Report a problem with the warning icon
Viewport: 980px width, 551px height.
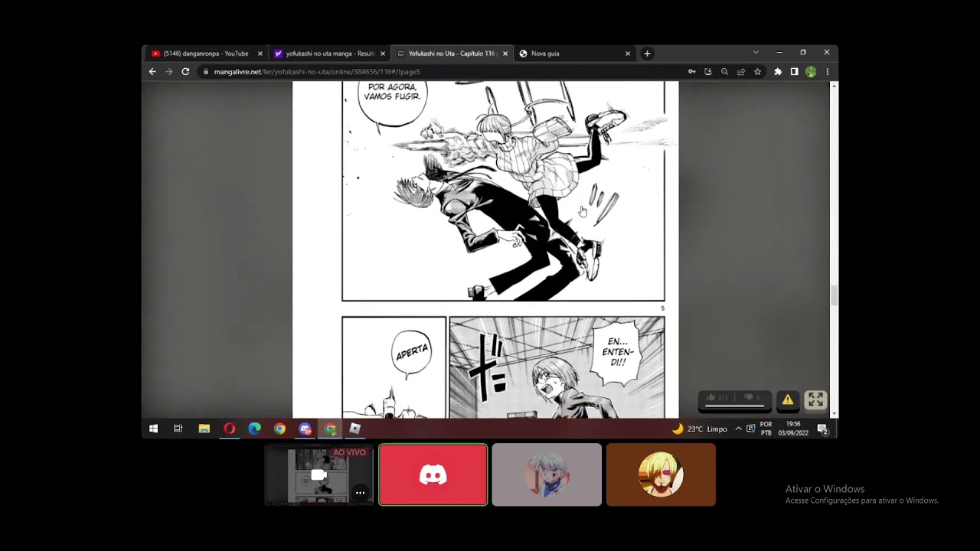(787, 399)
